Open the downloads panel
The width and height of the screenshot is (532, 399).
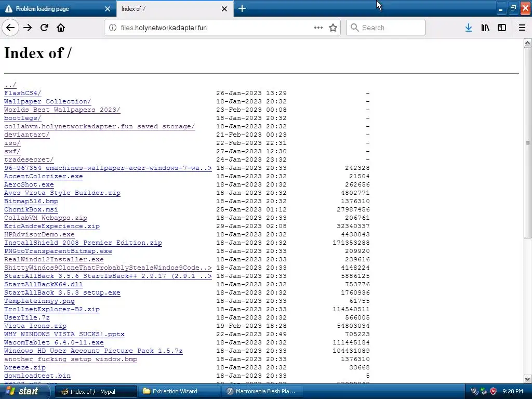point(469,28)
